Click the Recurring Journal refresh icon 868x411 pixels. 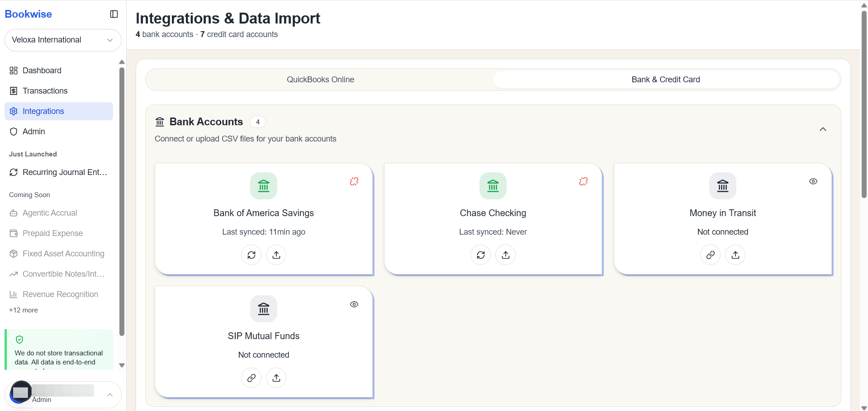tap(14, 172)
